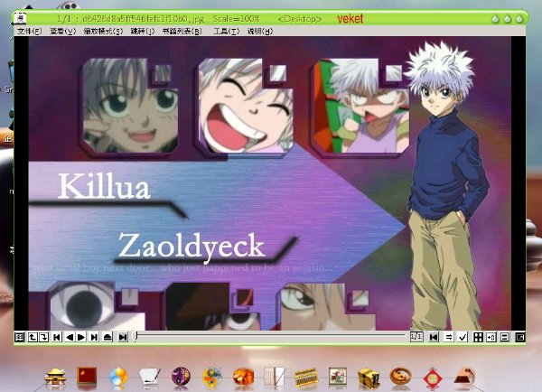Open the red diamond knot dock icon
Screen dimensions: 542x392
pos(432,378)
